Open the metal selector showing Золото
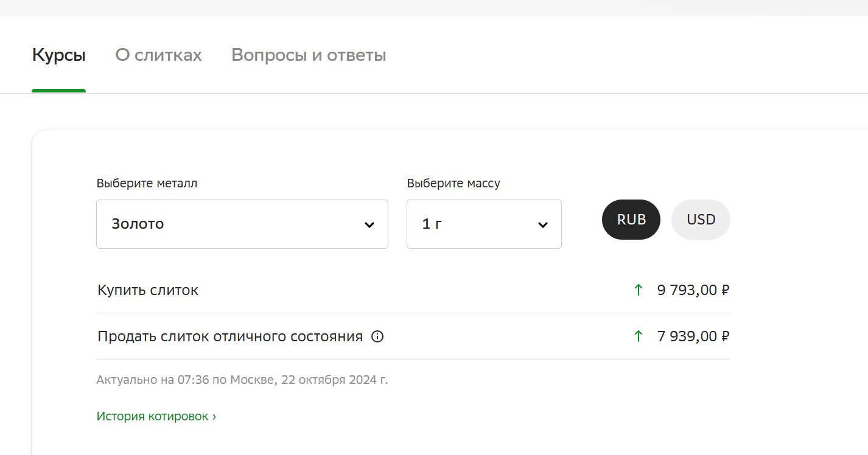This screenshot has height=455, width=868. pos(242,224)
